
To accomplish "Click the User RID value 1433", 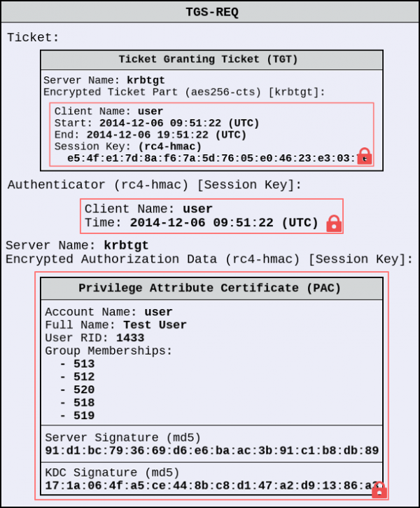I will click(x=130, y=338).
